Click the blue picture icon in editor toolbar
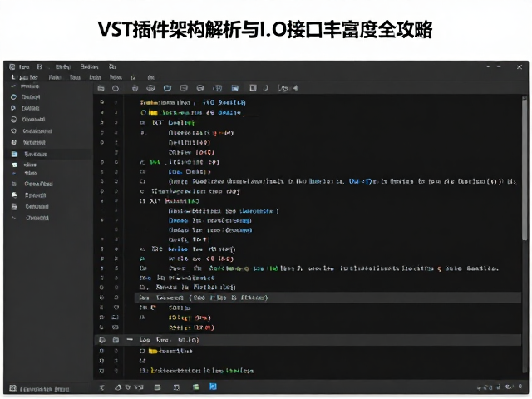532x399 pixels. click(234, 88)
